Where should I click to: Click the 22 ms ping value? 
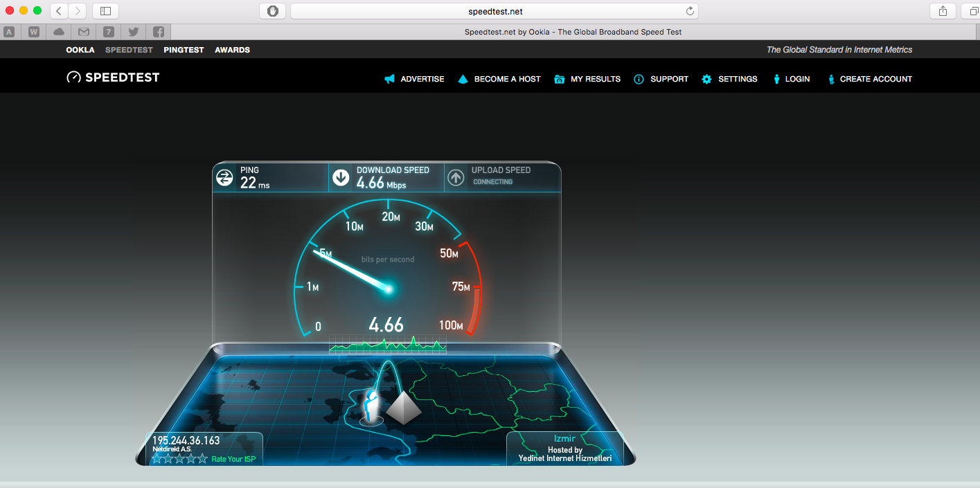[x=255, y=183]
